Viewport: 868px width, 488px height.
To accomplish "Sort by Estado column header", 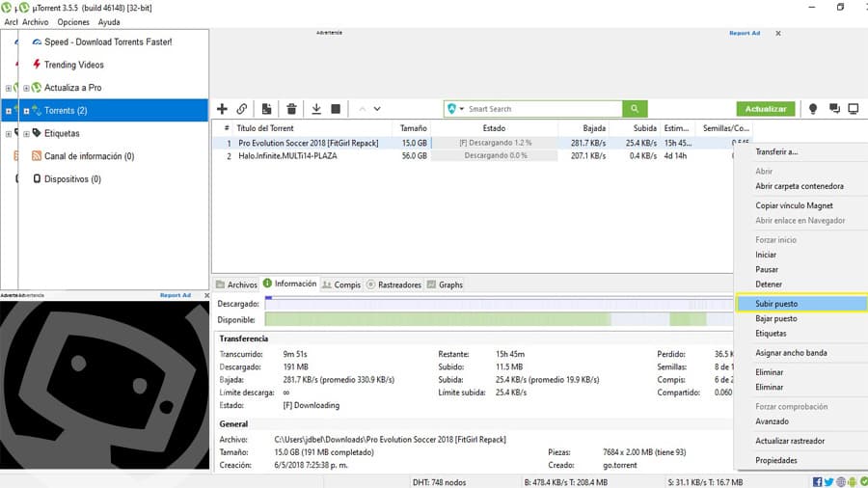I will pos(494,128).
